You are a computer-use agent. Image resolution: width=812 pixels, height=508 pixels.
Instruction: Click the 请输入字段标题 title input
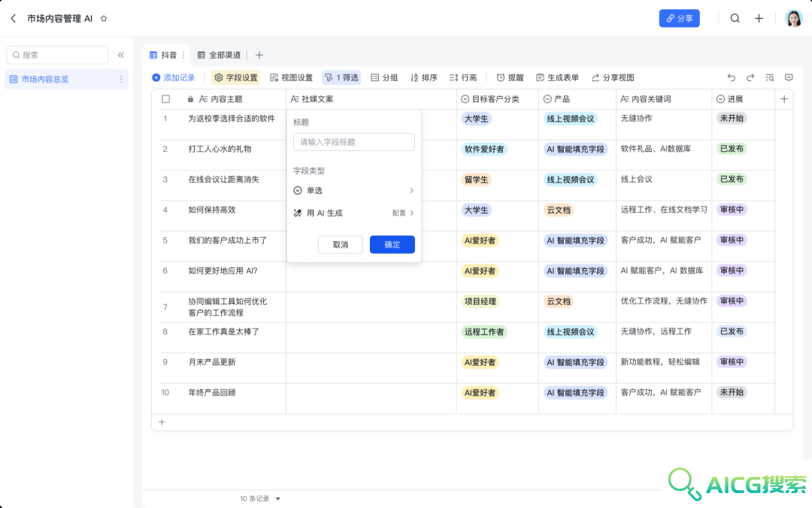353,142
